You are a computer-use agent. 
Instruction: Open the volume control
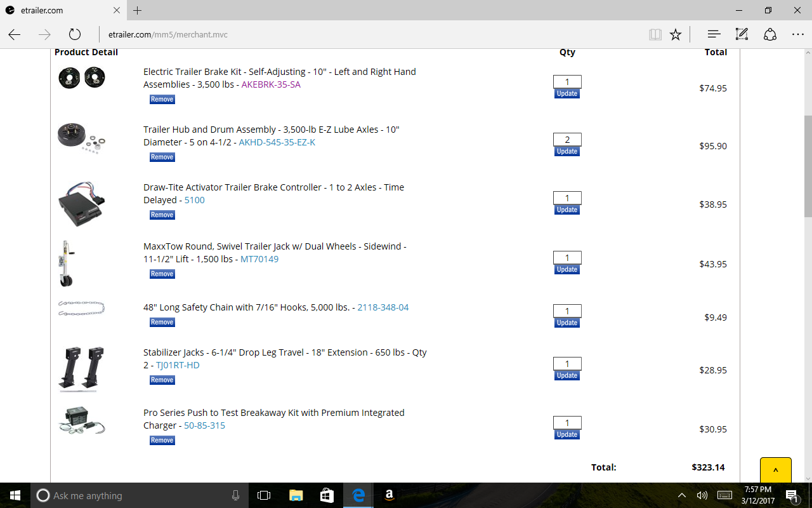click(x=702, y=495)
